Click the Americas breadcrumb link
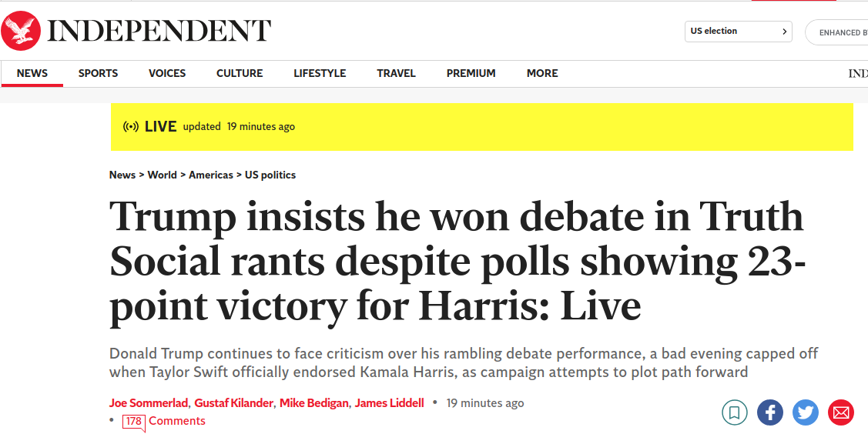This screenshot has height=444, width=868. tap(211, 175)
